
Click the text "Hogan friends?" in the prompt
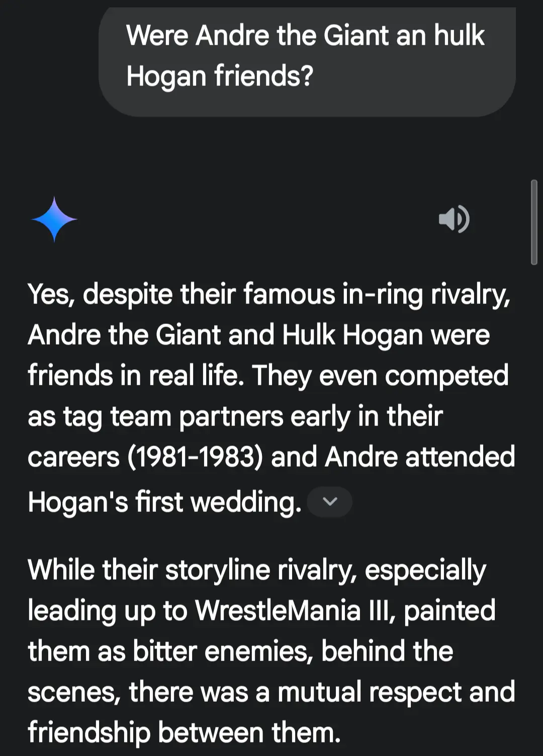[220, 76]
